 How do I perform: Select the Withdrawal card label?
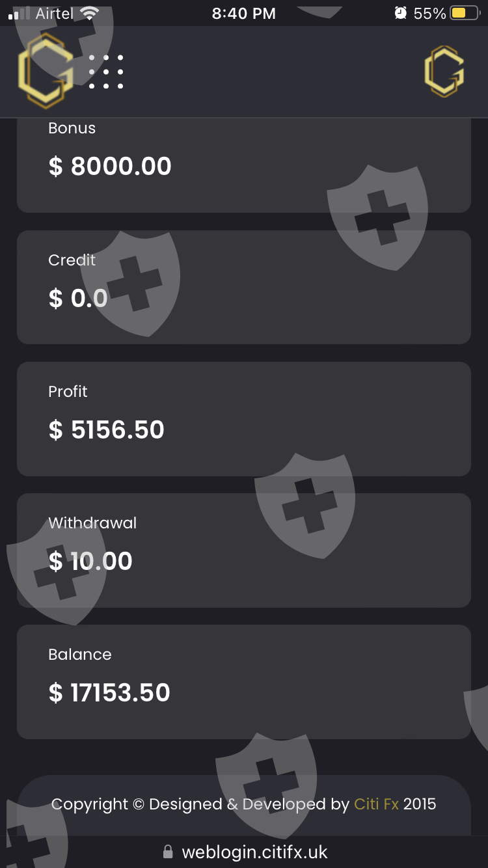92,523
